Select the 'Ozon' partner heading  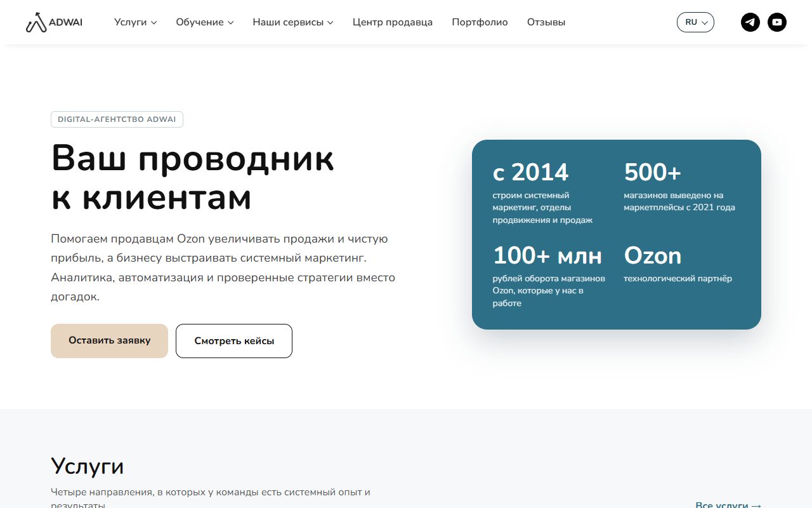[653, 255]
